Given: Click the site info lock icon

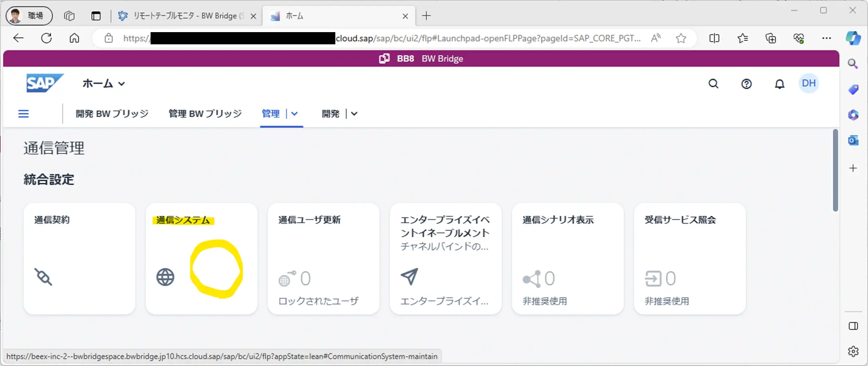Looking at the screenshot, I should [x=109, y=38].
